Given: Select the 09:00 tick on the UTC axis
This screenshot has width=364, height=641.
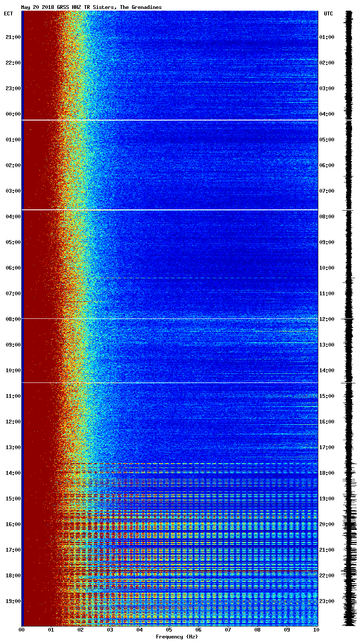Looking at the screenshot, I should click(x=327, y=242).
